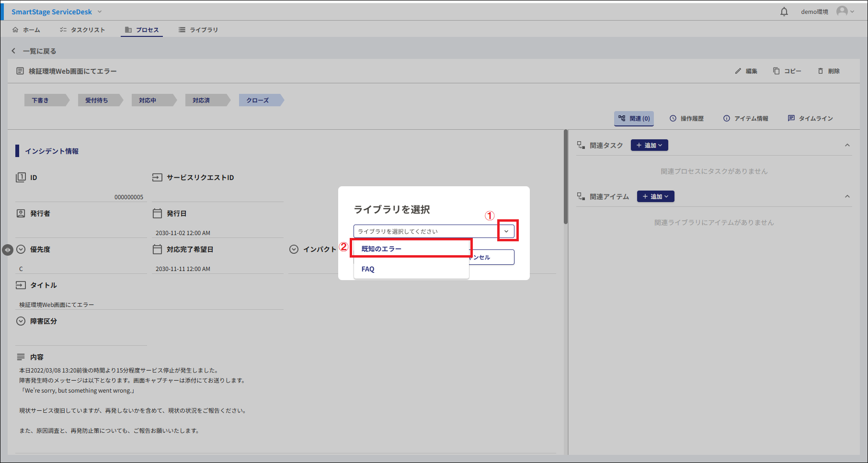This screenshot has height=463, width=868.
Task: Switch to the タスクリスト tab
Action: pos(82,30)
